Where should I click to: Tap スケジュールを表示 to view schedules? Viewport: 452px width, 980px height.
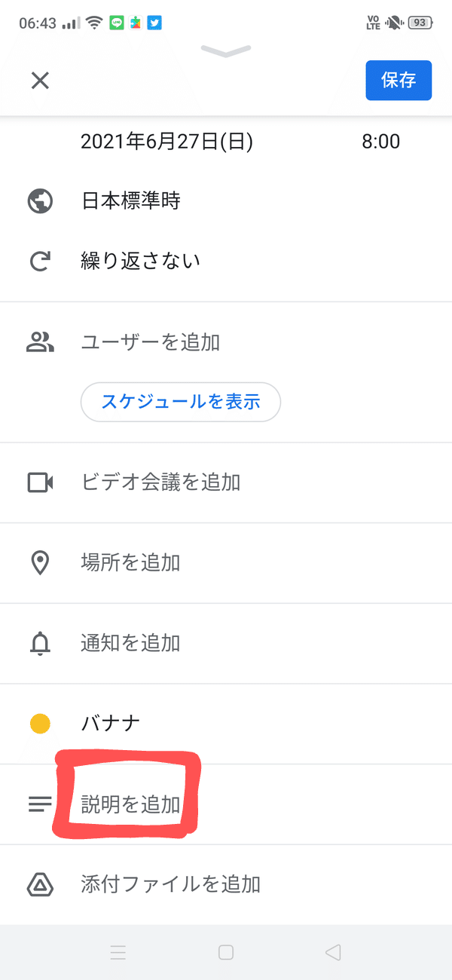click(180, 402)
